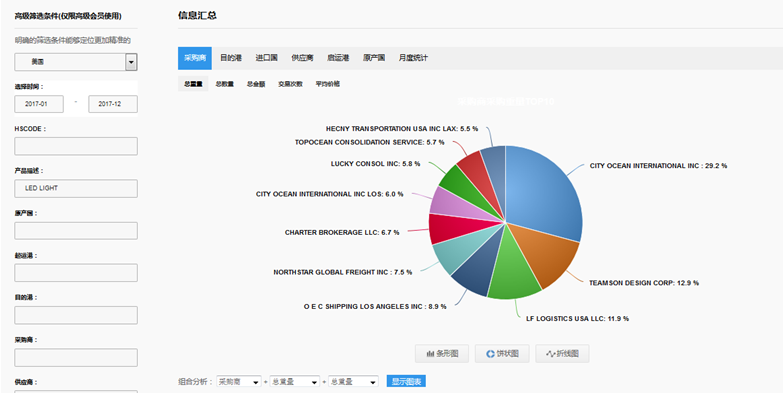Click the 信息汇总 heading
783x408 pixels.
point(197,15)
